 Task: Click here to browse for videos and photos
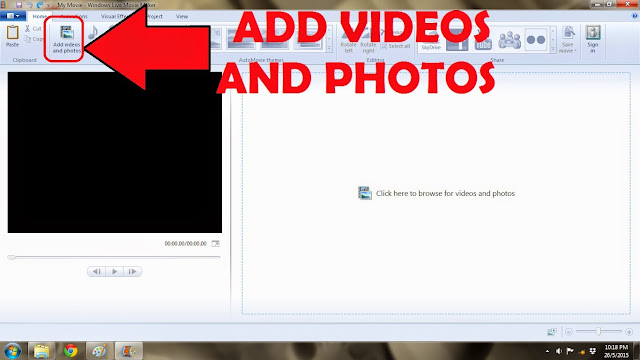[436, 193]
